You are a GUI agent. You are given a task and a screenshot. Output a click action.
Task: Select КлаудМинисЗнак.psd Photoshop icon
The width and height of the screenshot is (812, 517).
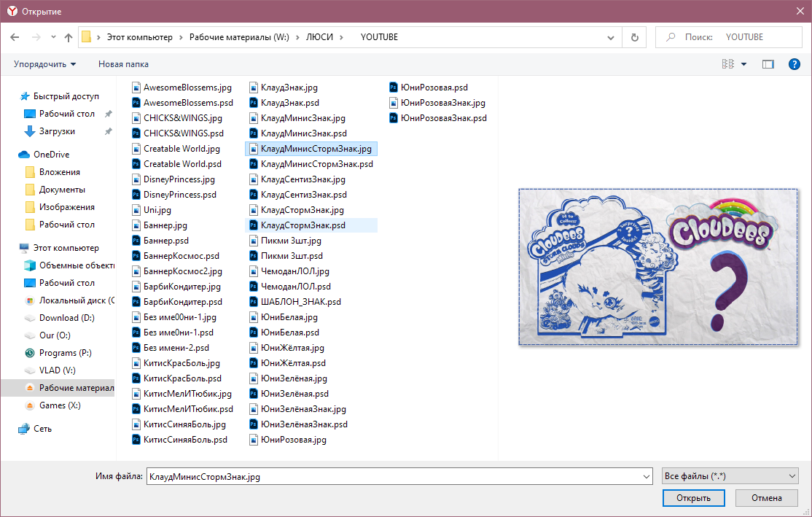tap(254, 133)
